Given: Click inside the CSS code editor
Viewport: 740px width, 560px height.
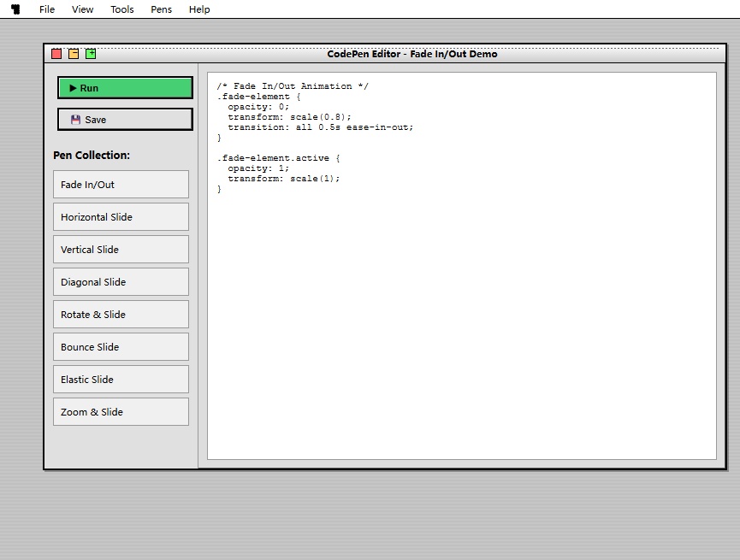Looking at the screenshot, I should [462, 266].
